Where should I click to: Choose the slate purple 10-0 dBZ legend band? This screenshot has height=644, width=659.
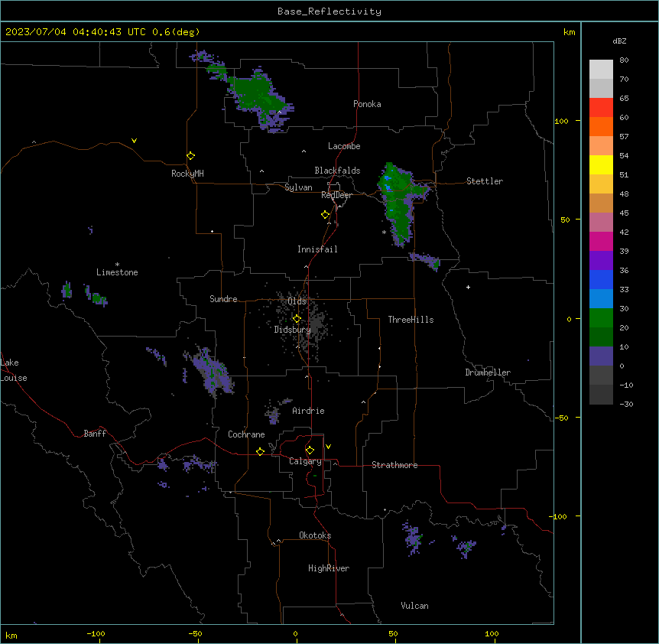coord(601,356)
